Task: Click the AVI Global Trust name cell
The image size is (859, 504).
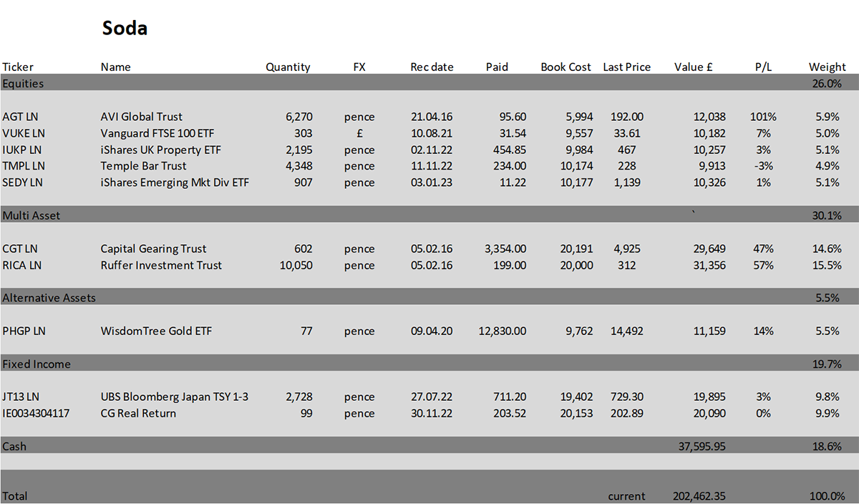Action: point(141,117)
